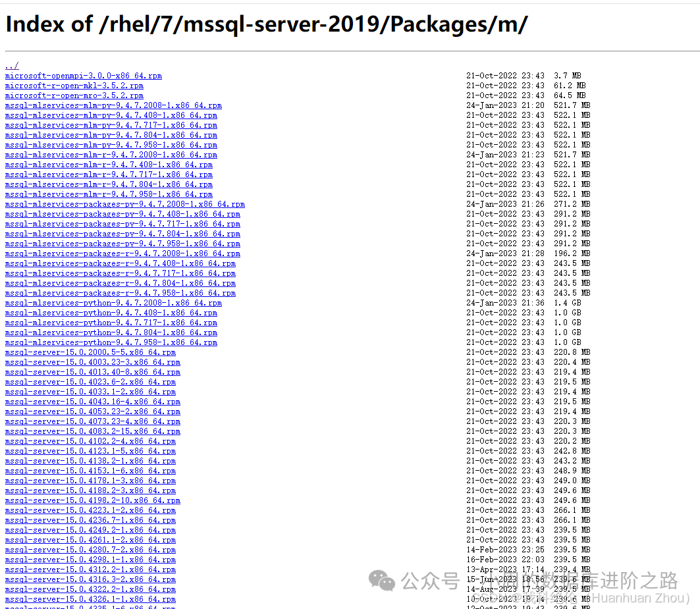700x609 pixels.
Task: Open mssql-mlservices-mlm-r-9.4.7.717-1 link
Action: tap(109, 174)
